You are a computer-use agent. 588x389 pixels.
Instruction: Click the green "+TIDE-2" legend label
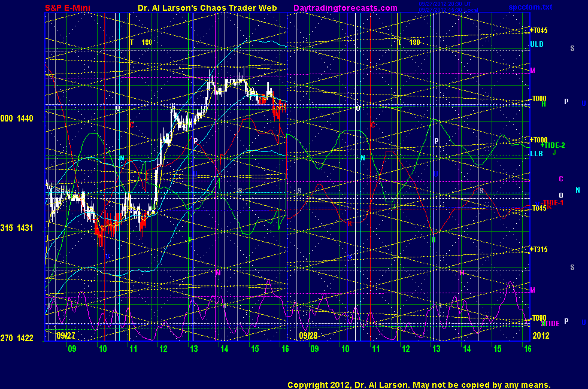pyautogui.click(x=553, y=145)
